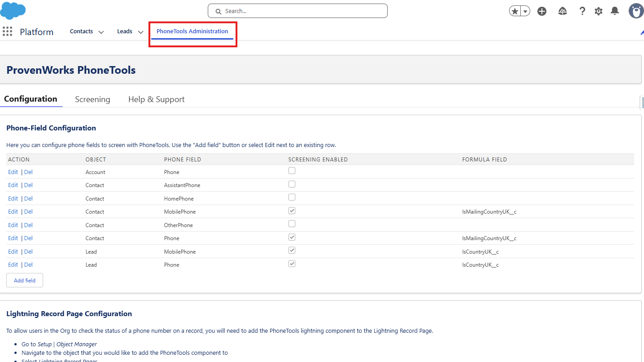
Task: Click the global create plus icon
Action: (542, 11)
